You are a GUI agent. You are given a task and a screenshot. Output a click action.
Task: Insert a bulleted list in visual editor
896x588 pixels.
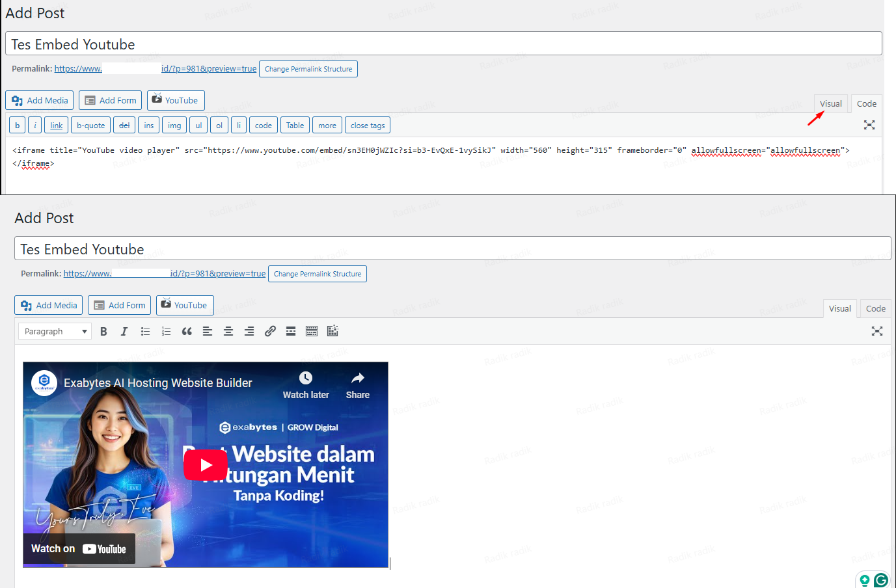point(145,331)
